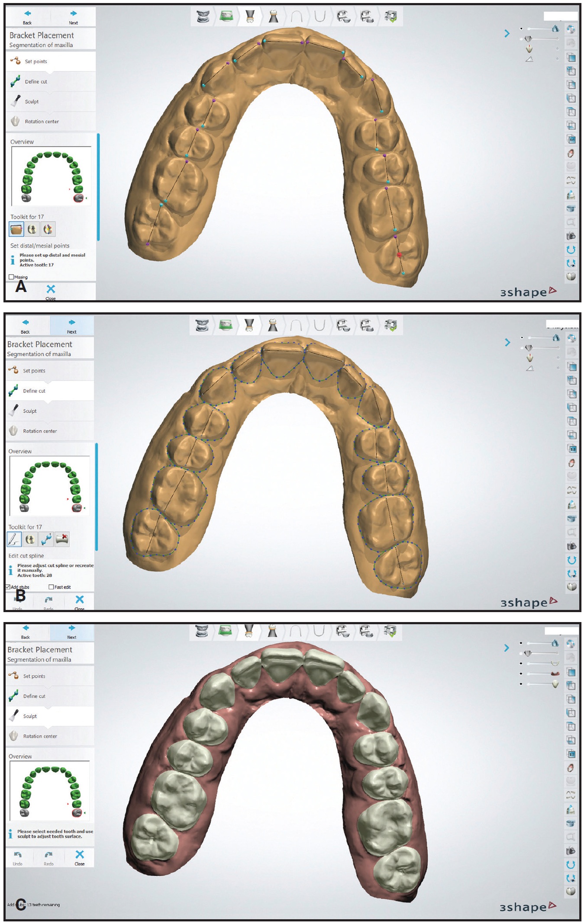The width and height of the screenshot is (584, 924).
Task: Collapse visibility sliders via chevron in panel C
Action: coord(507,648)
